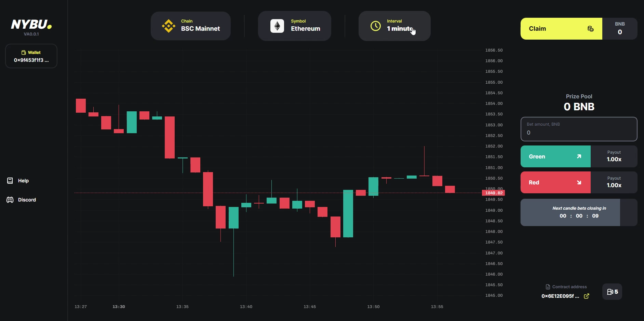Click the interval clock icon
The image size is (644, 321).
(x=376, y=26)
